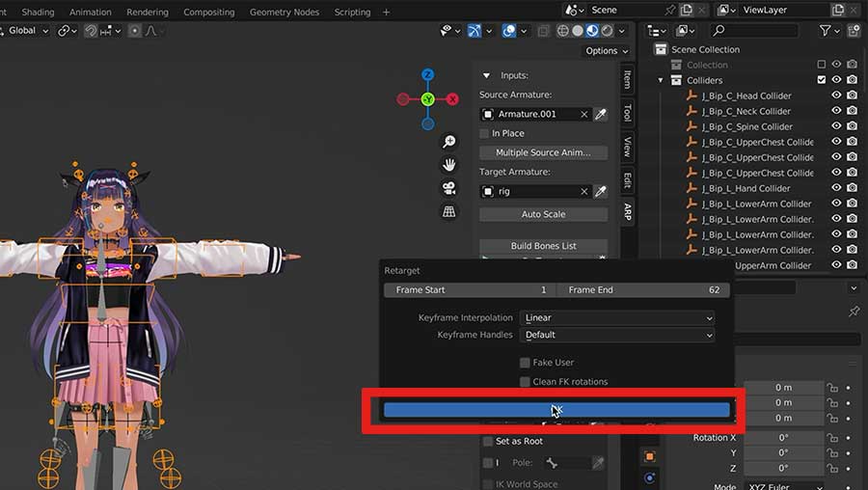868x490 pixels.
Task: Open the Scripting workspace tab
Action: coord(352,12)
